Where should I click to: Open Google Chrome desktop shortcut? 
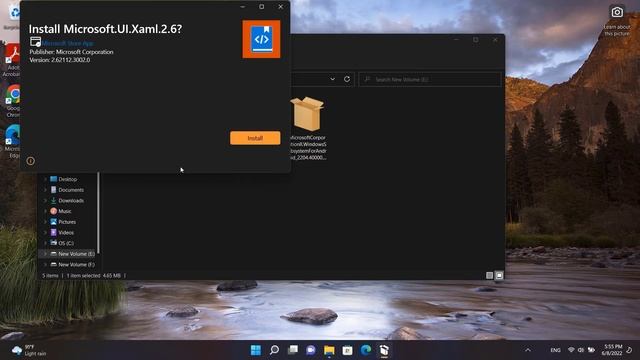[12, 101]
